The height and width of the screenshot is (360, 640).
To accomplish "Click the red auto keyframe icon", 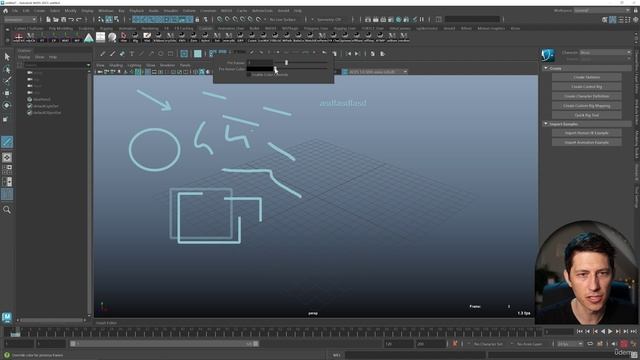I will (x=624, y=344).
